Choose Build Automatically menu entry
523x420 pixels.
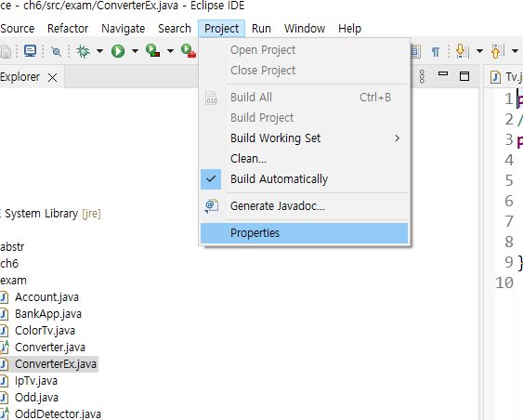click(x=304, y=179)
